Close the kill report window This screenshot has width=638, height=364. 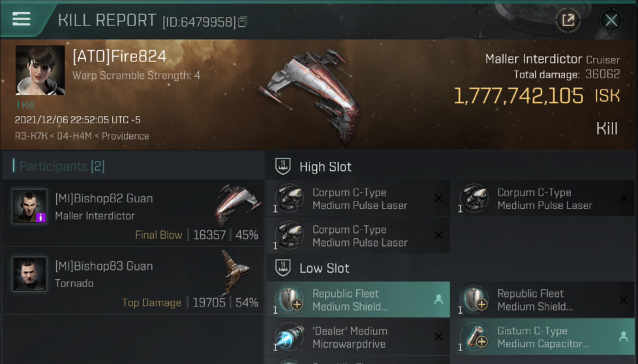point(611,20)
